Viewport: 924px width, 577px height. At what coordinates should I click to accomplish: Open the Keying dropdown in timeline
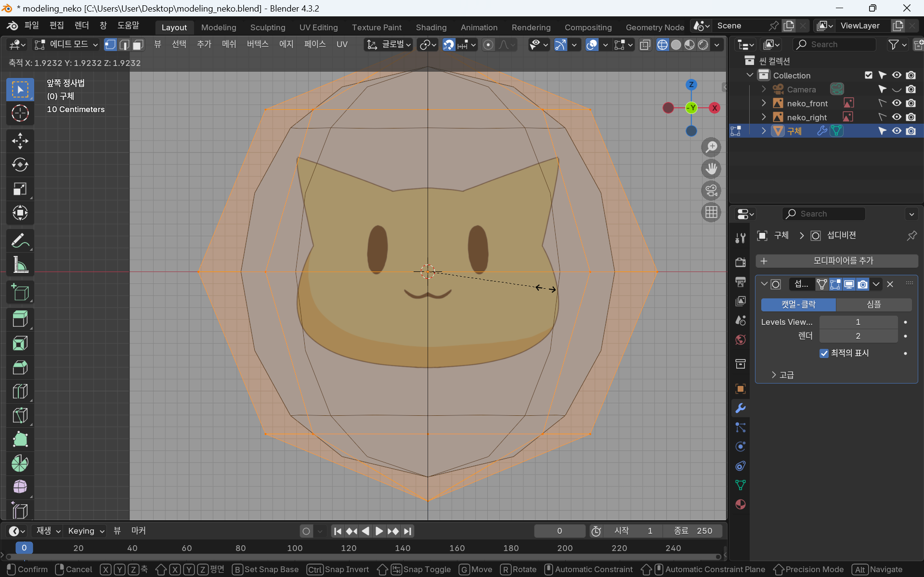[86, 531]
